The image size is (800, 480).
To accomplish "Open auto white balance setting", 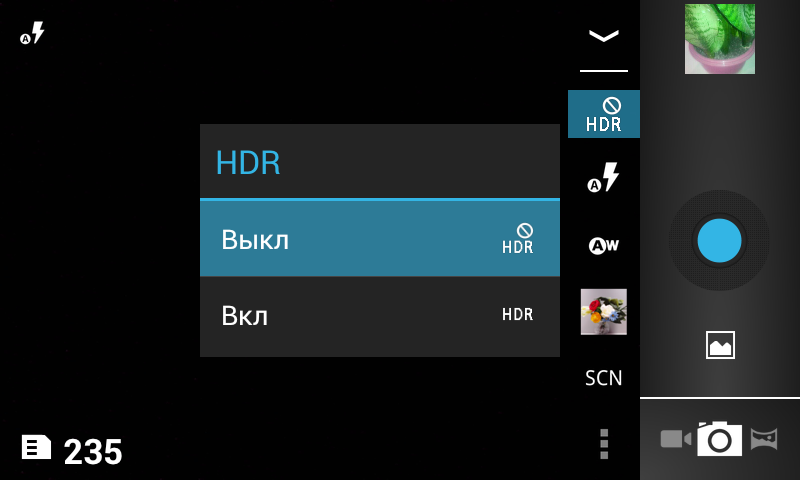I will click(x=604, y=246).
